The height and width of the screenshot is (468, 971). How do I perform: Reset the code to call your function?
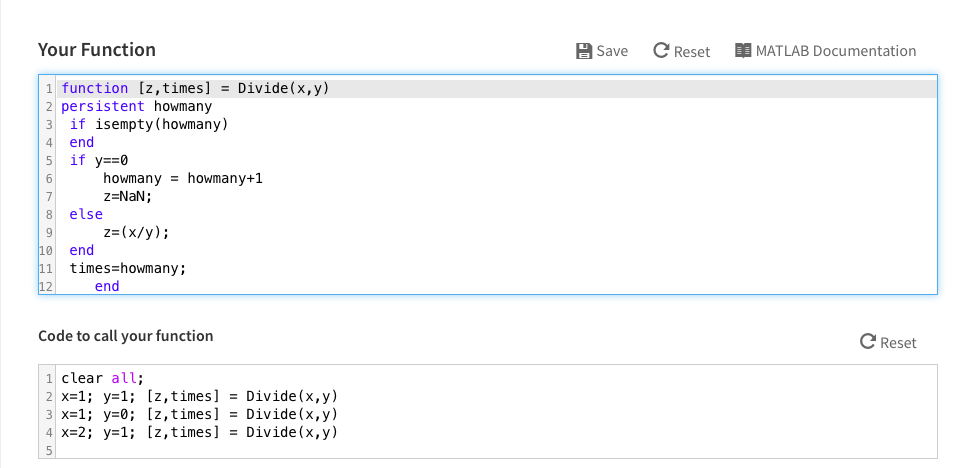[x=898, y=343]
